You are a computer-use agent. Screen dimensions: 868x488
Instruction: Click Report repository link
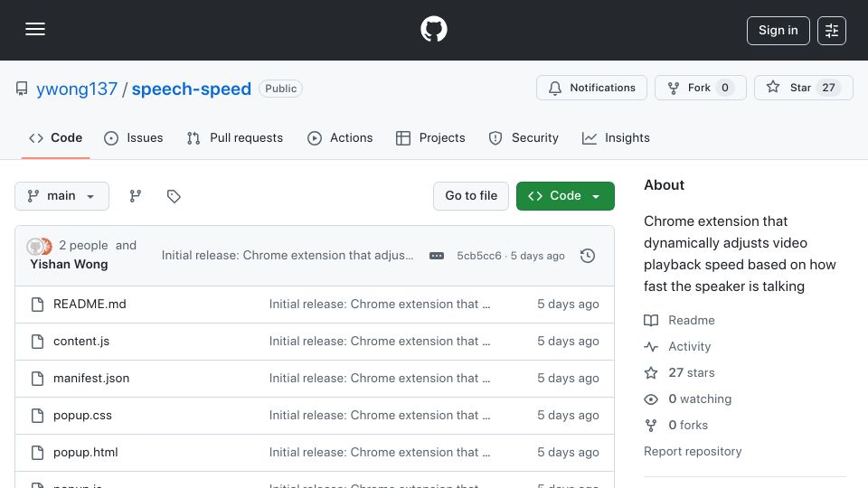[693, 452]
